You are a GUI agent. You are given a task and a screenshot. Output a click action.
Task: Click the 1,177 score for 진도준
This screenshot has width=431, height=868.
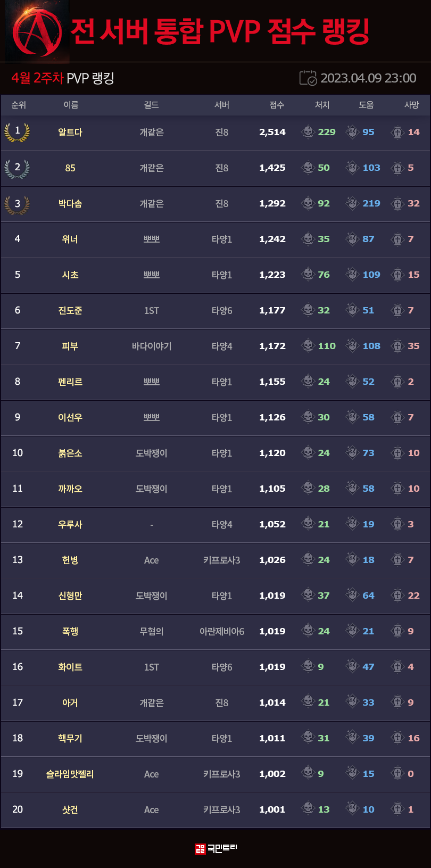[x=272, y=310]
